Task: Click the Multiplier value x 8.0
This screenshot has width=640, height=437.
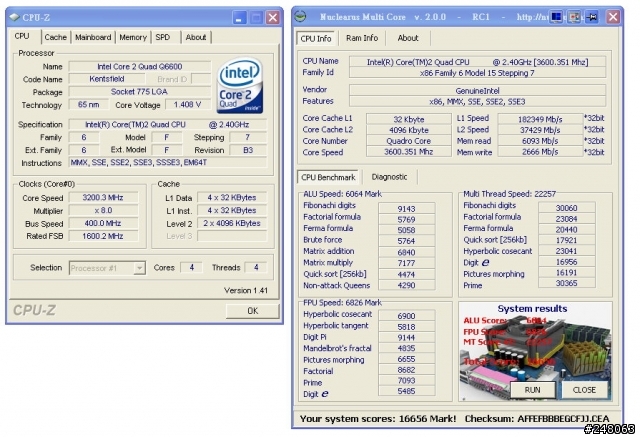Action: [x=103, y=210]
